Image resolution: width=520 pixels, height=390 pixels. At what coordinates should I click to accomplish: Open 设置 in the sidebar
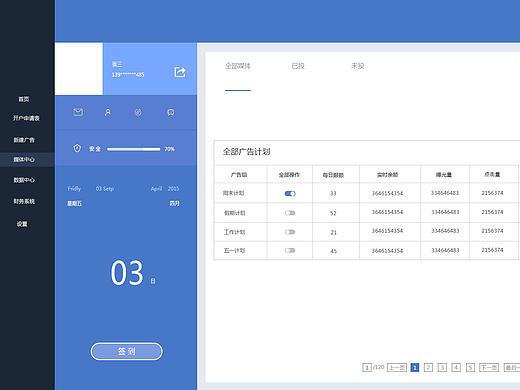22,224
